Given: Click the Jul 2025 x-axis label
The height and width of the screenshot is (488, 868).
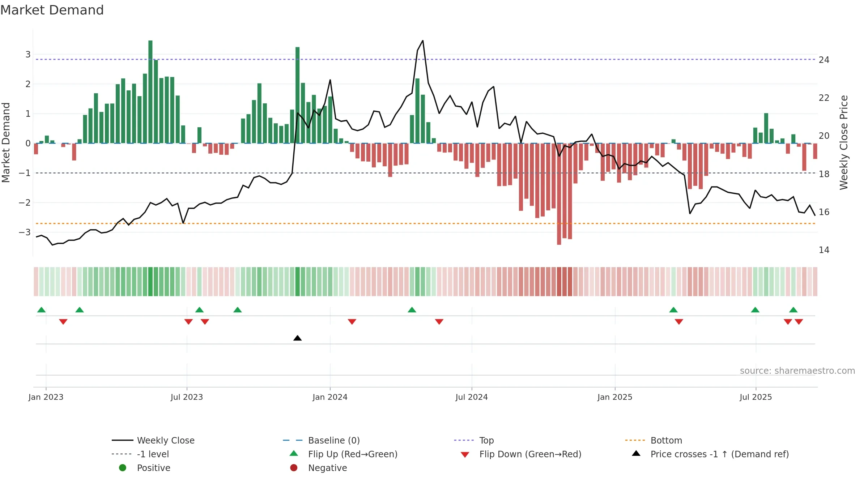Looking at the screenshot, I should click(756, 397).
